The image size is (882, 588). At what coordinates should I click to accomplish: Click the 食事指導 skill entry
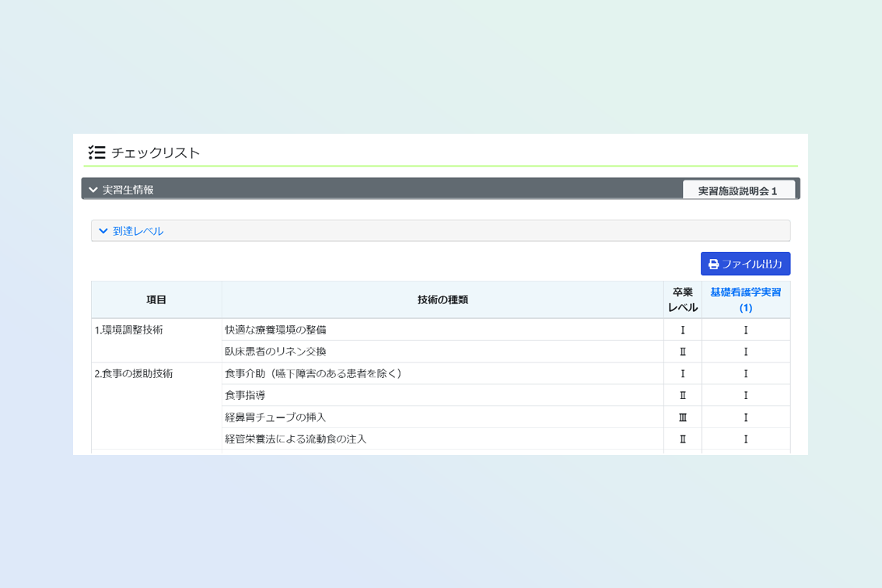coord(245,395)
